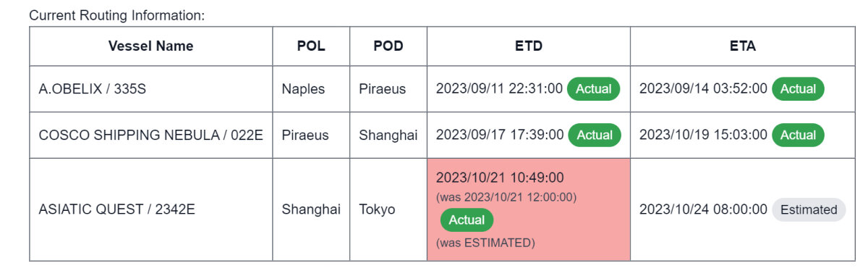Click the Tokyo port of discharge cell
Viewport: 868px width, 271px height.
point(388,209)
